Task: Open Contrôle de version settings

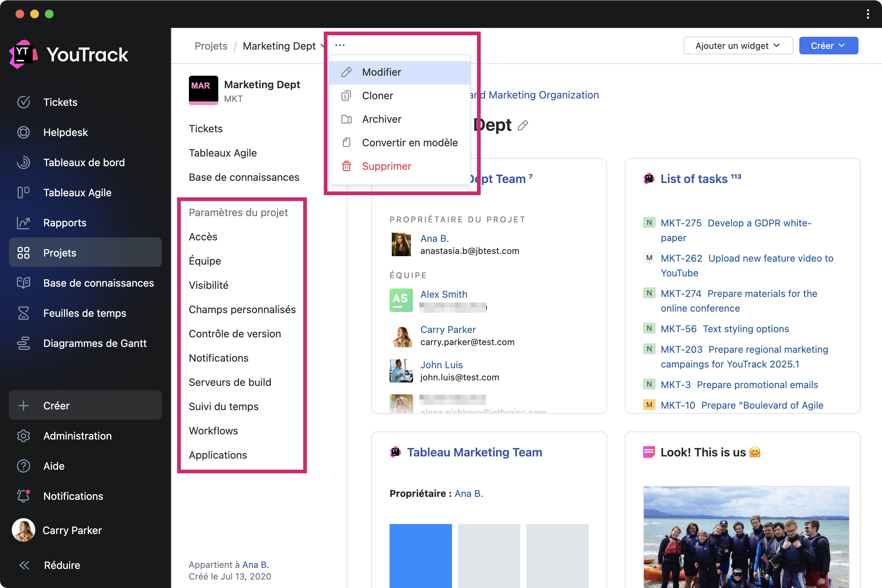Action: pyautogui.click(x=235, y=334)
